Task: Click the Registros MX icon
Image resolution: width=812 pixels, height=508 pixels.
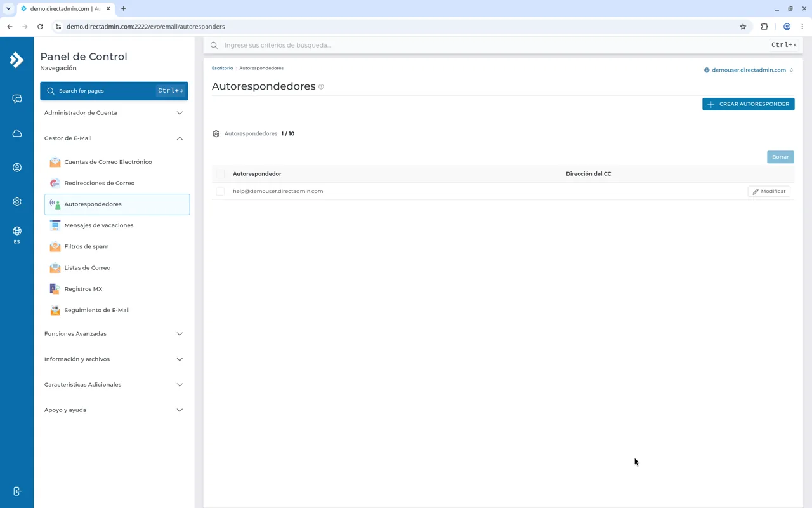Action: pyautogui.click(x=55, y=289)
